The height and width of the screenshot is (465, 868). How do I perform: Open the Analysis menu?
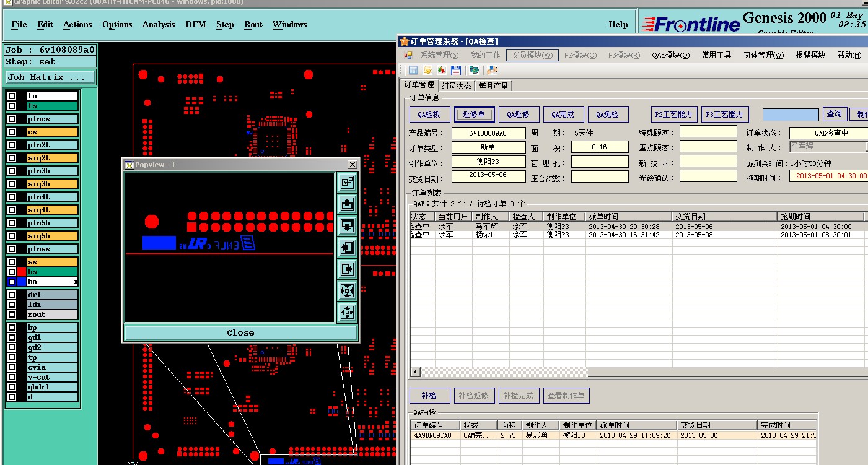[x=159, y=25]
